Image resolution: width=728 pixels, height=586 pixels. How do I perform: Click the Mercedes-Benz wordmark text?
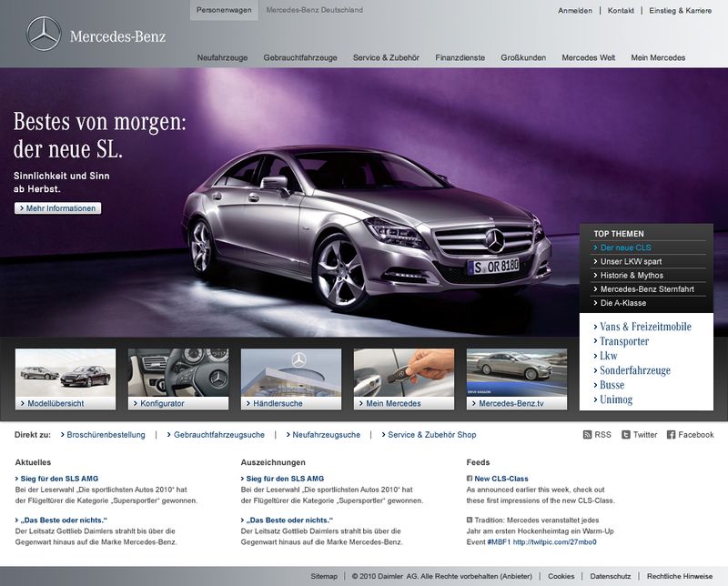pyautogui.click(x=118, y=36)
